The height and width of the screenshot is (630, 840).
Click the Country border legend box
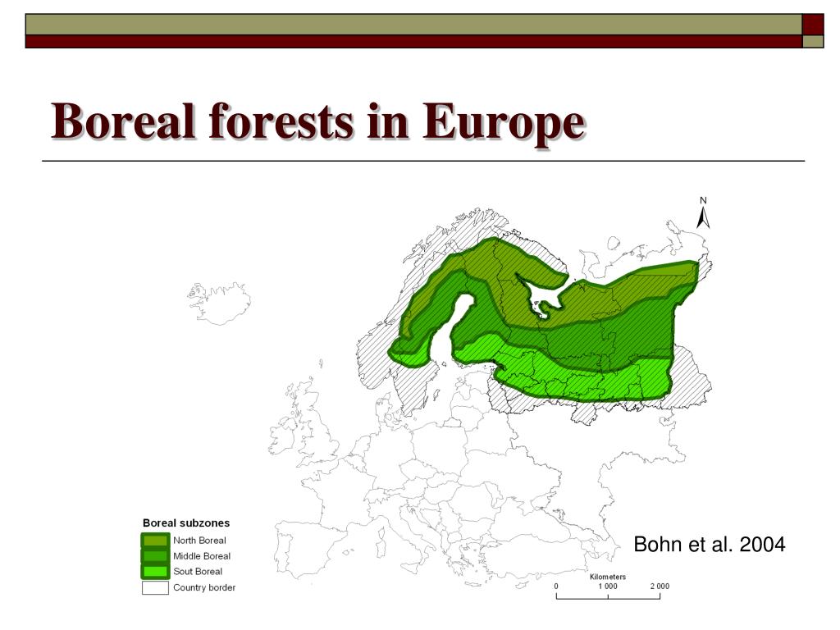(155, 587)
